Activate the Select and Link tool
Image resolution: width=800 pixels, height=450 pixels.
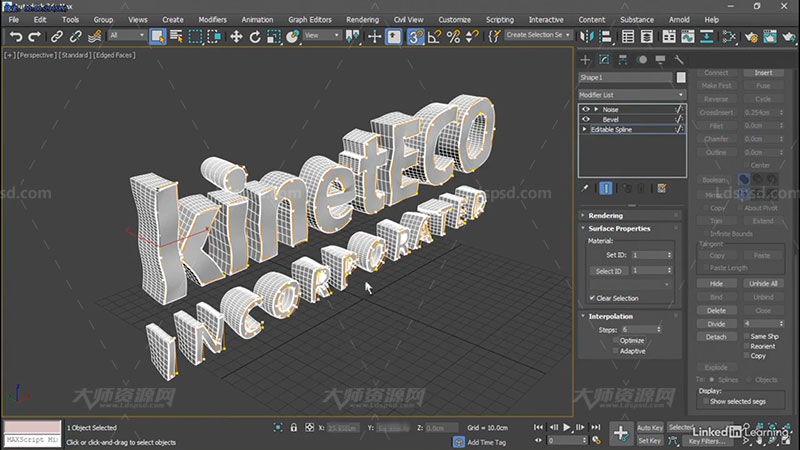(x=57, y=36)
